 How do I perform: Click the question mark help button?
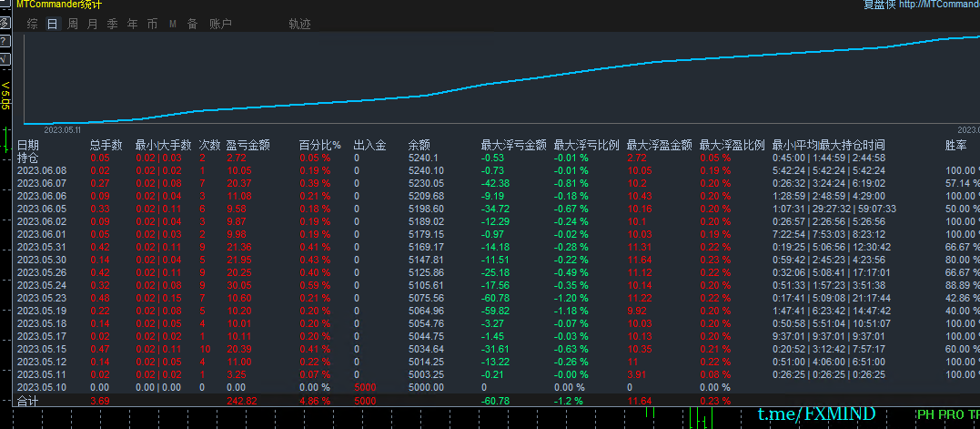click(x=5, y=41)
